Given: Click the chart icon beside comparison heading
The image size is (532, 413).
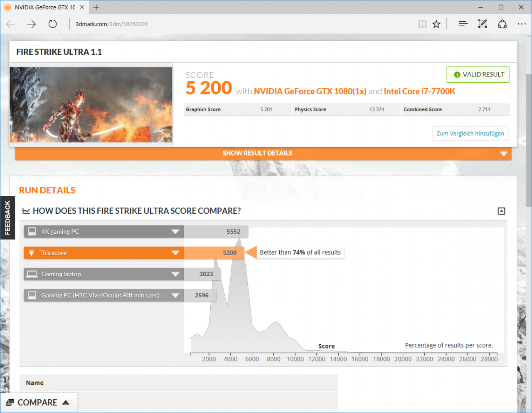Looking at the screenshot, I should pos(26,211).
